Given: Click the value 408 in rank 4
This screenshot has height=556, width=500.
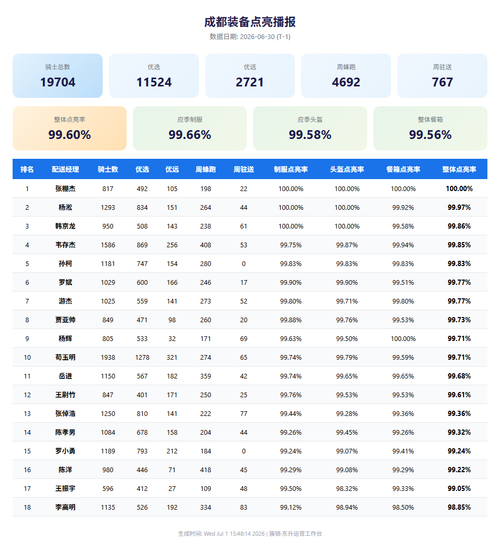Looking at the screenshot, I should [x=206, y=245].
